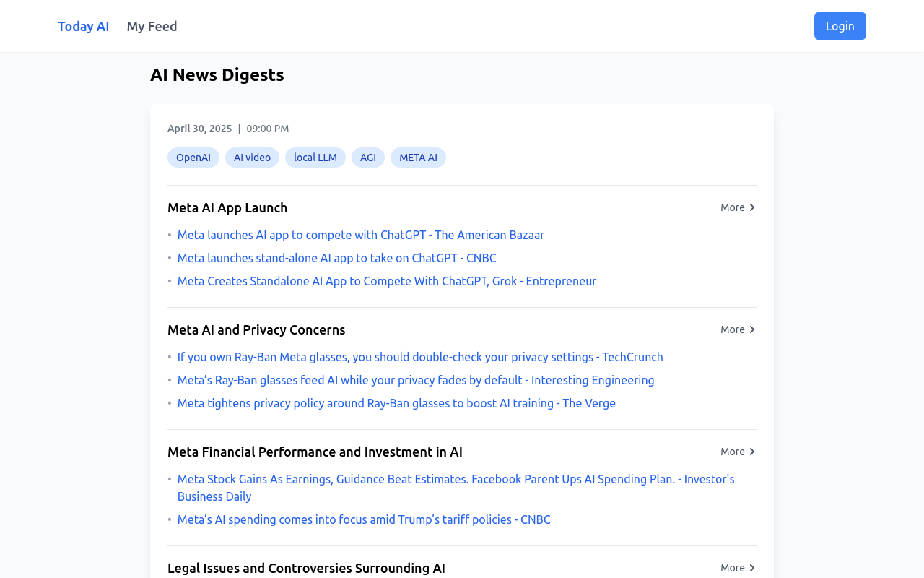
Task: Select the META AI tag
Action: click(x=418, y=158)
